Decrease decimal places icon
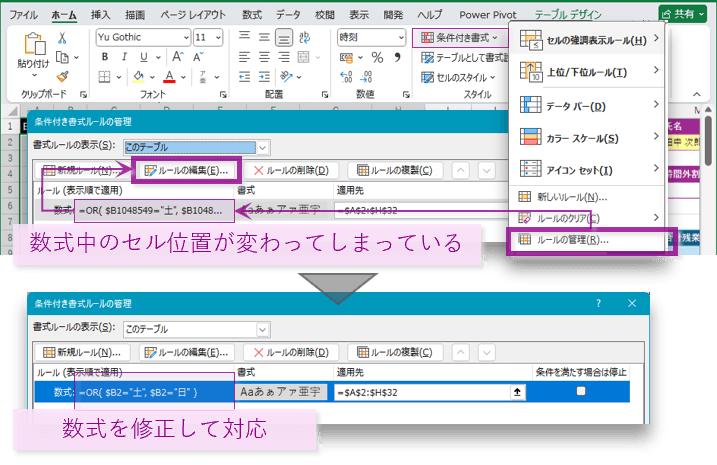Screen dimensions: 717x465 pos(366,77)
